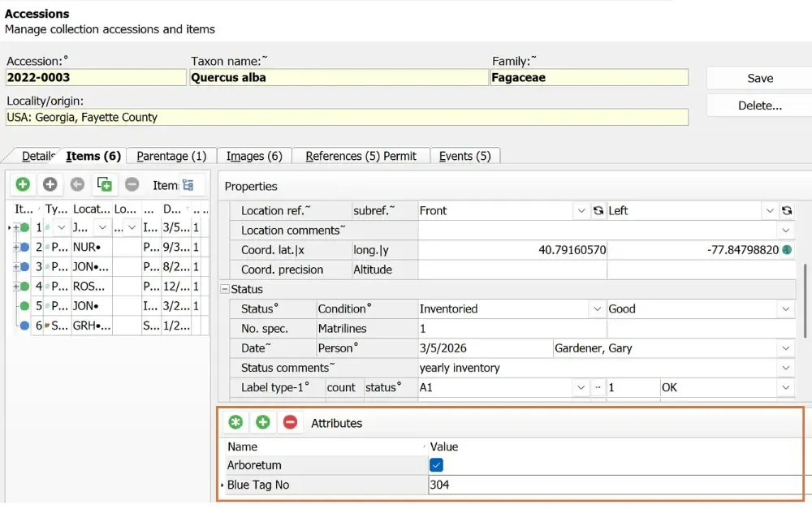Remove item with gray minus icon
Screen dimensions: 812x509
tap(132, 184)
